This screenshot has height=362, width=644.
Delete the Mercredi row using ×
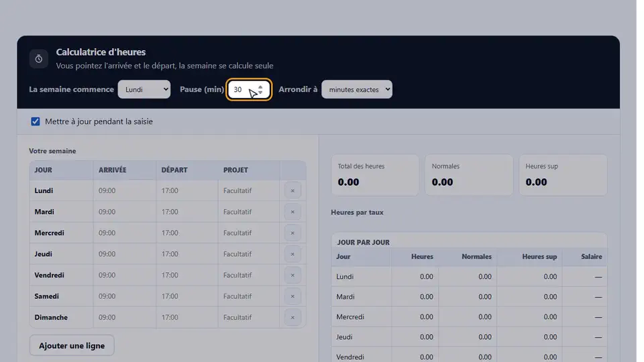(292, 233)
